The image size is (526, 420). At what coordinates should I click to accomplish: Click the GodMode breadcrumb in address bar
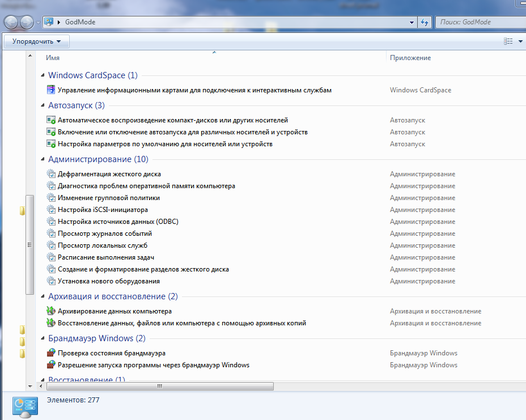pos(80,22)
